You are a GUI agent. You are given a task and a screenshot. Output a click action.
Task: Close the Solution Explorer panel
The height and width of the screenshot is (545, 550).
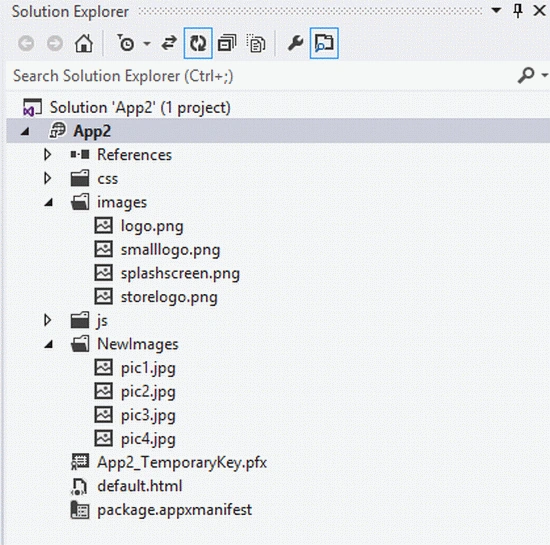(x=539, y=11)
